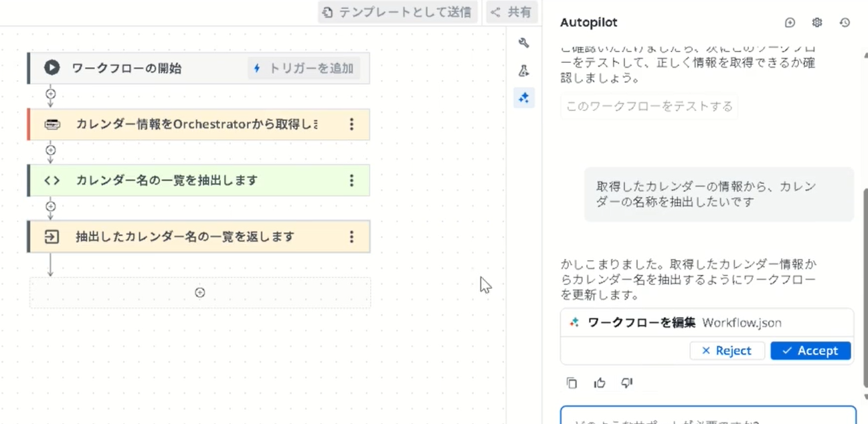The image size is (868, 424).
Task: Click the Autopilot message input field
Action: tap(707, 416)
